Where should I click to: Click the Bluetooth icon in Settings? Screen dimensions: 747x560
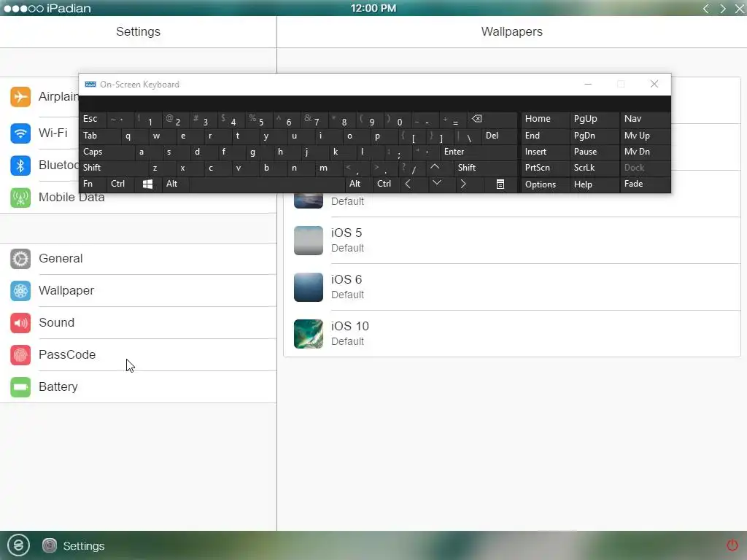[x=20, y=166]
